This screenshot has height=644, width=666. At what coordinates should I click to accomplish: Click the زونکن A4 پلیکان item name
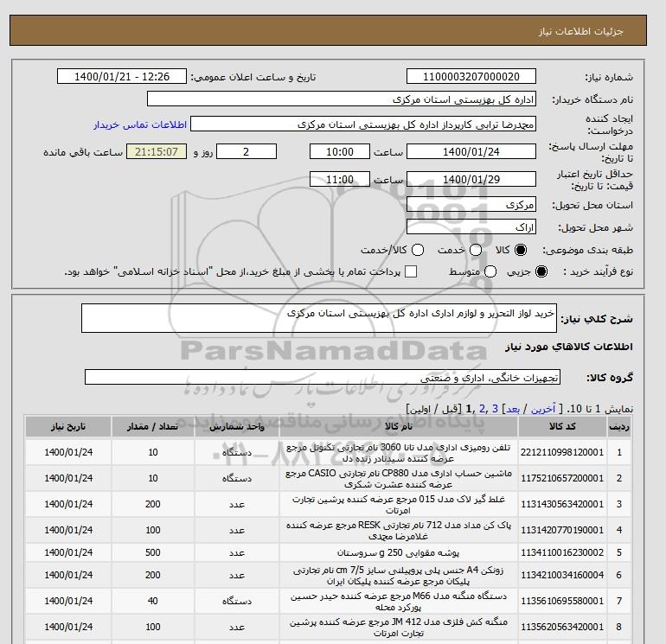pyautogui.click(x=399, y=575)
